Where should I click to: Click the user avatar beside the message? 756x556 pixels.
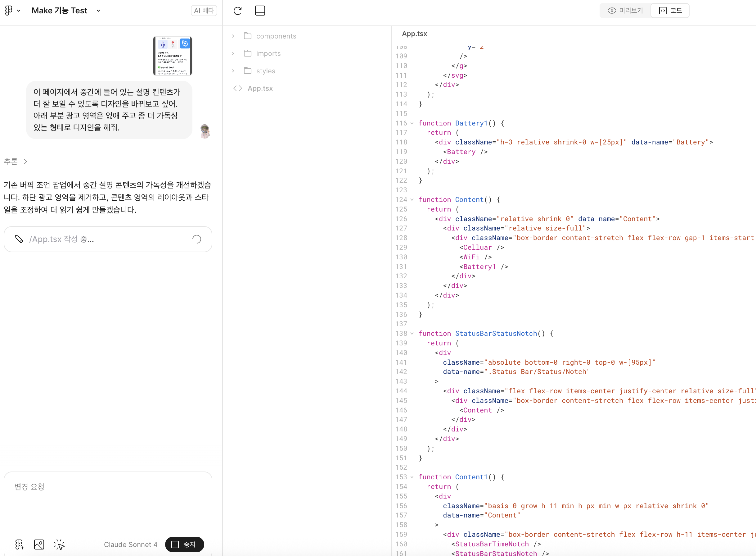tap(205, 131)
